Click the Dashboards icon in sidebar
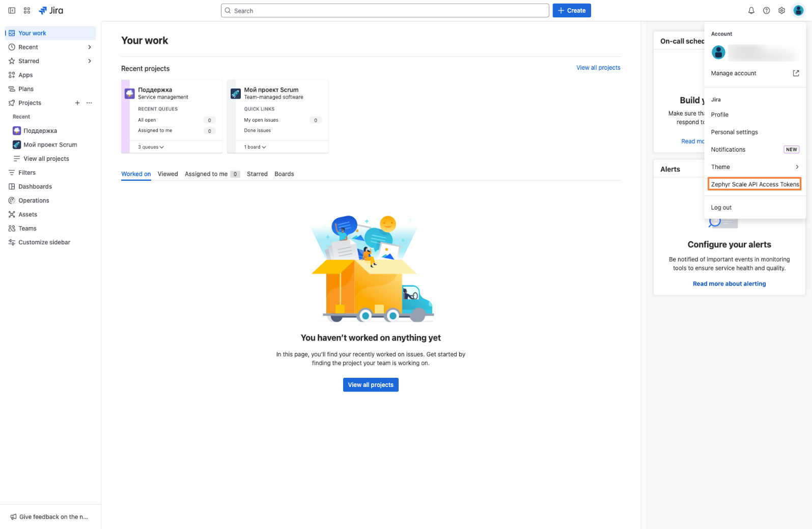This screenshot has height=529, width=812. (12, 187)
